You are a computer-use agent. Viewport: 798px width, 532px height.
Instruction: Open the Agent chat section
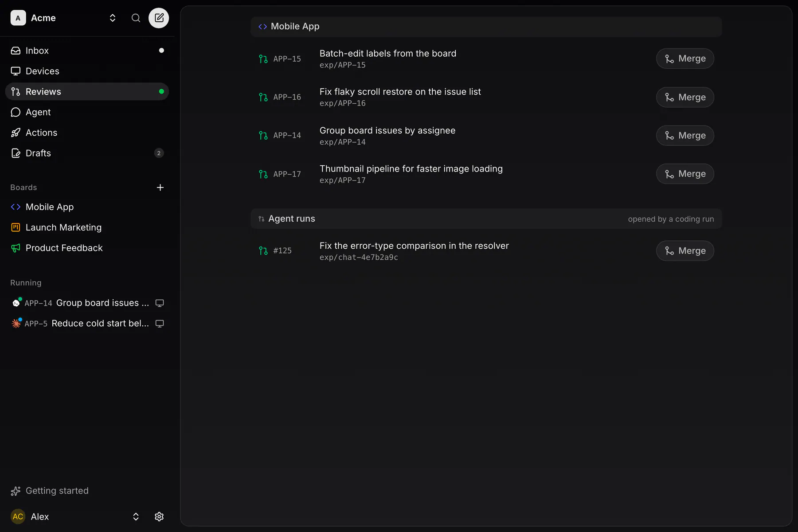coord(87,112)
